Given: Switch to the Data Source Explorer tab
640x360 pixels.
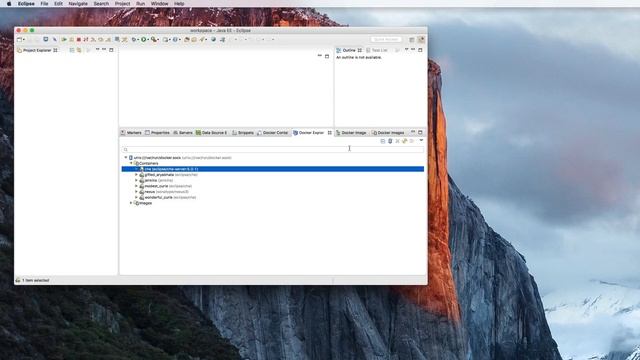Looking at the screenshot, I should tap(211, 133).
